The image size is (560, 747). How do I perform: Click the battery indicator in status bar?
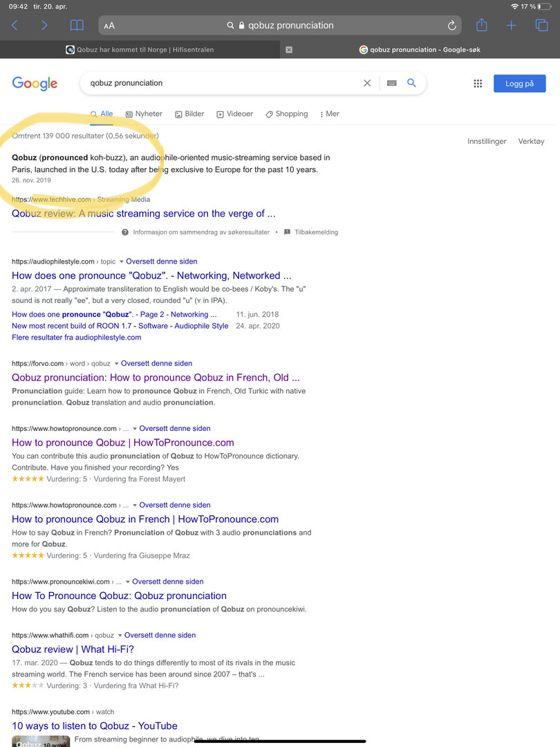[544, 6]
